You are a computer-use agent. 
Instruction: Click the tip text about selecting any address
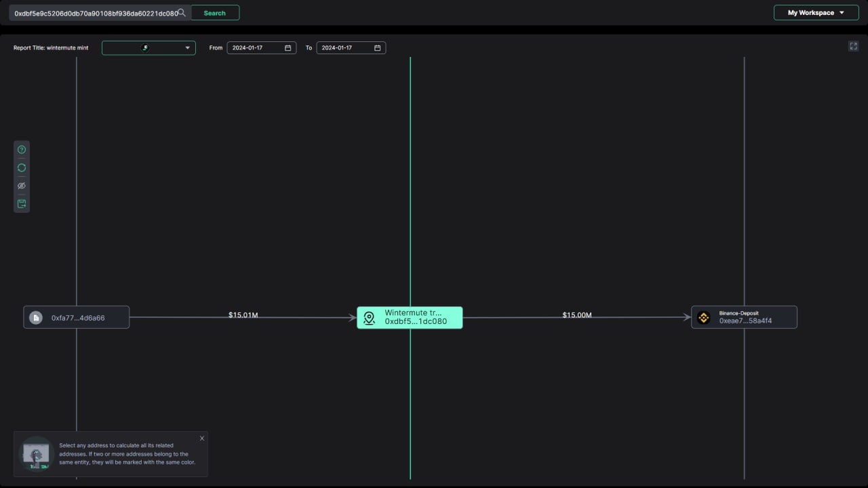coord(127,453)
